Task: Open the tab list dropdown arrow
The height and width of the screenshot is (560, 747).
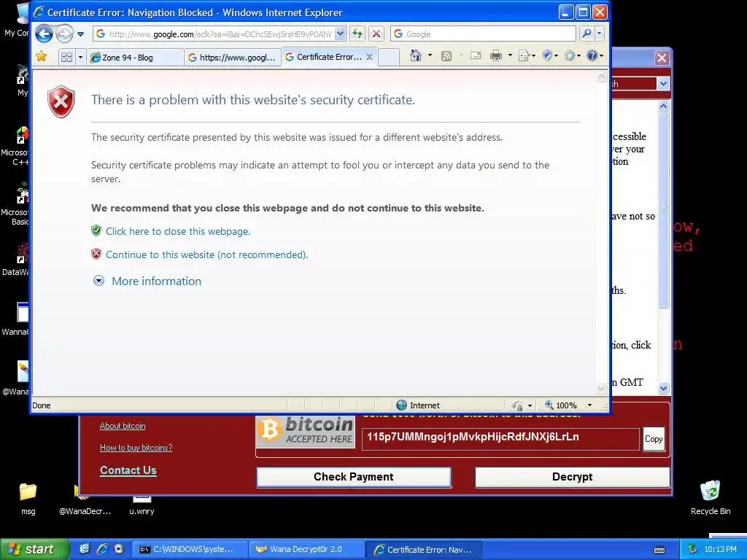Action: tap(80, 57)
